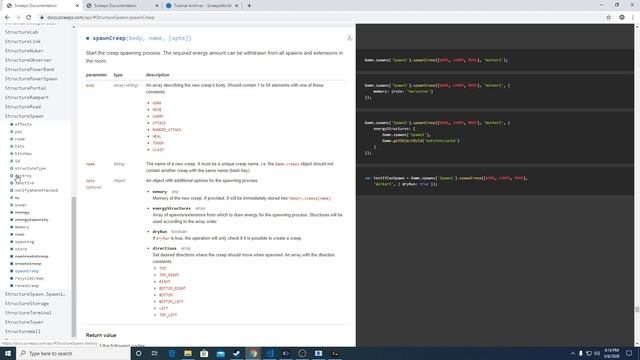Go to the notifyWhenAttacked method link
This screenshot has width=640, height=360.
point(36,191)
